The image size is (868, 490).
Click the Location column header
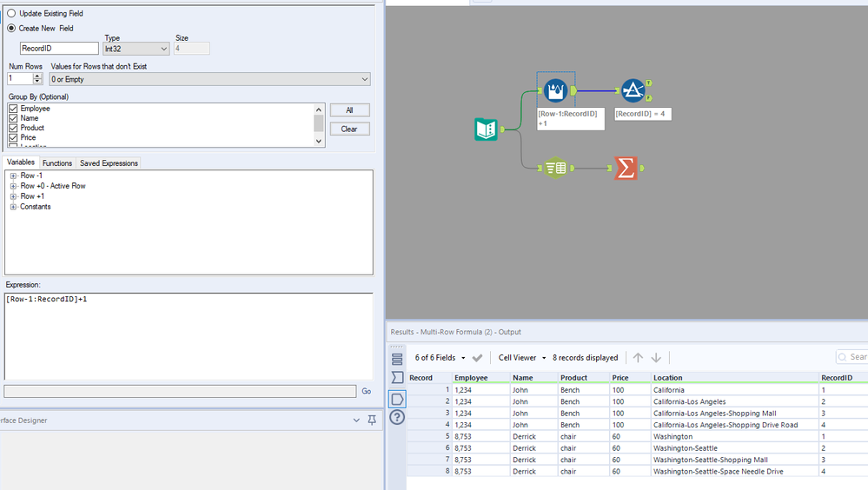point(734,378)
